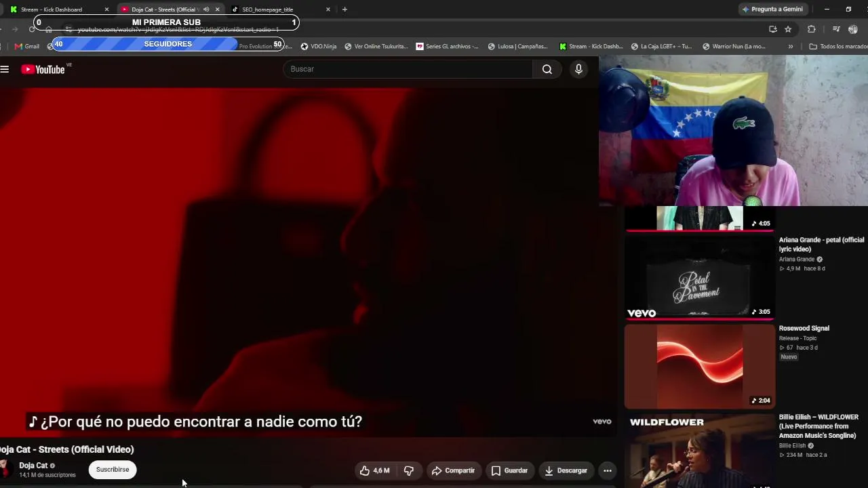Open the Billie Eilish WILDFLOWER thumbnail
868x488 pixels.
(700, 450)
